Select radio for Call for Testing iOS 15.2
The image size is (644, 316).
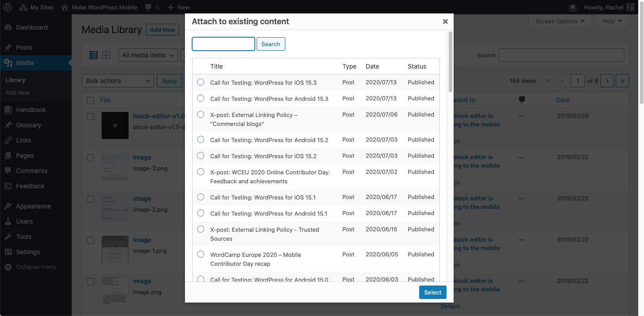(x=201, y=156)
